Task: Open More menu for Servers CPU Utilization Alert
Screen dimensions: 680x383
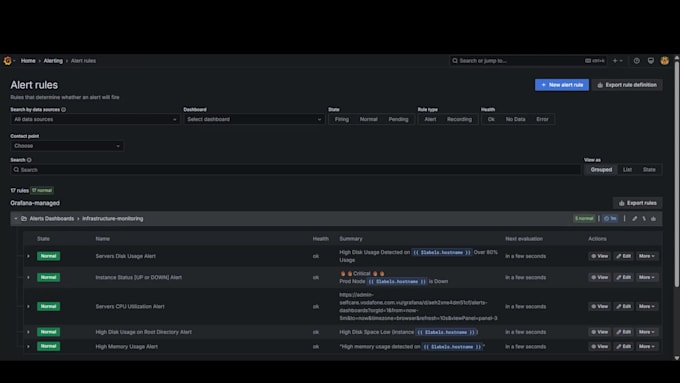Action: (647, 306)
